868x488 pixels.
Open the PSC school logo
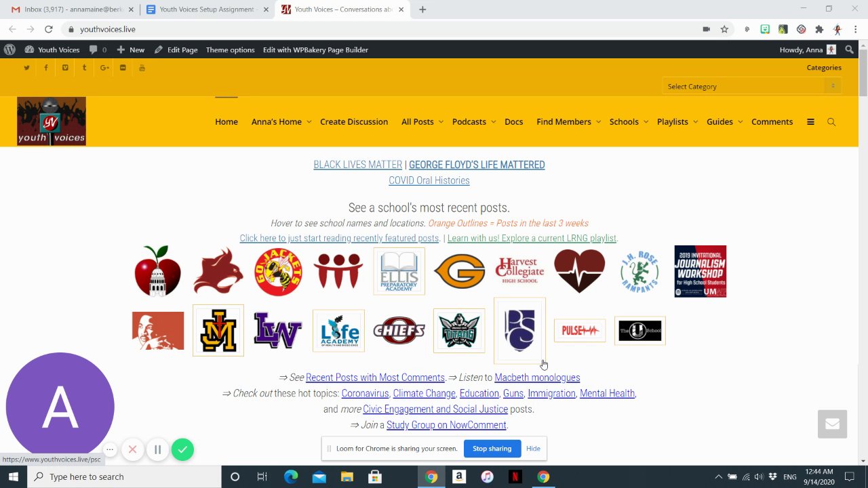click(x=519, y=331)
